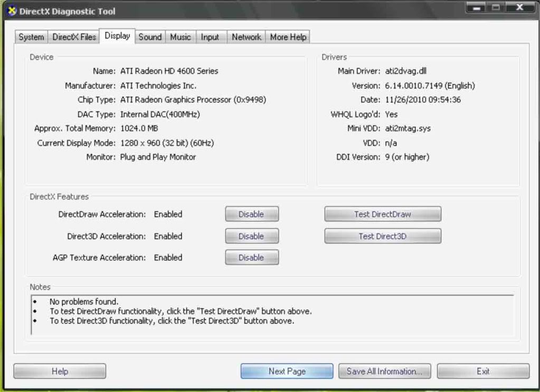Screen dimensions: 540x392
Task: Click DDI version 9 (or higher)
Action: (x=407, y=157)
